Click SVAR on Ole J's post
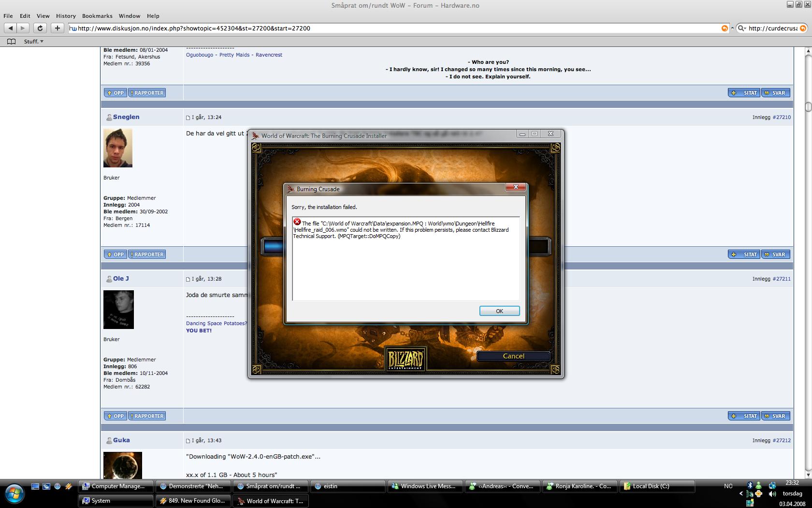Viewport: 812px width, 508px height. click(776, 416)
